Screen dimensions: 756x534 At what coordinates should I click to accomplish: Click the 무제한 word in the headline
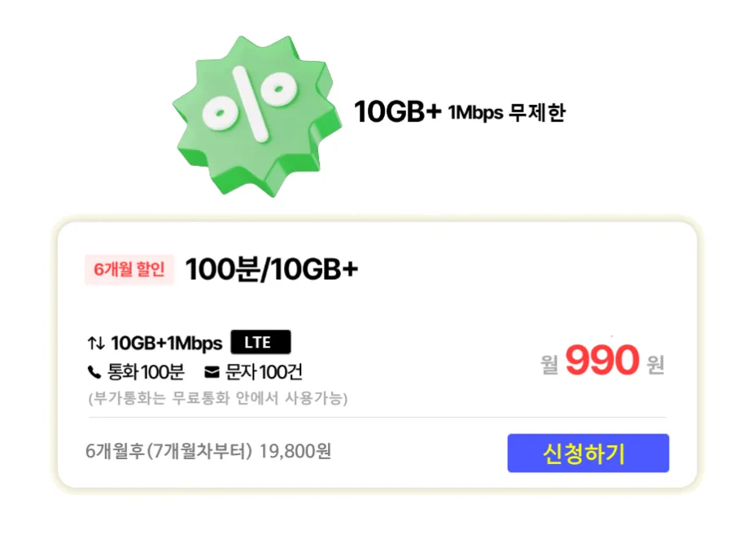pyautogui.click(x=538, y=113)
